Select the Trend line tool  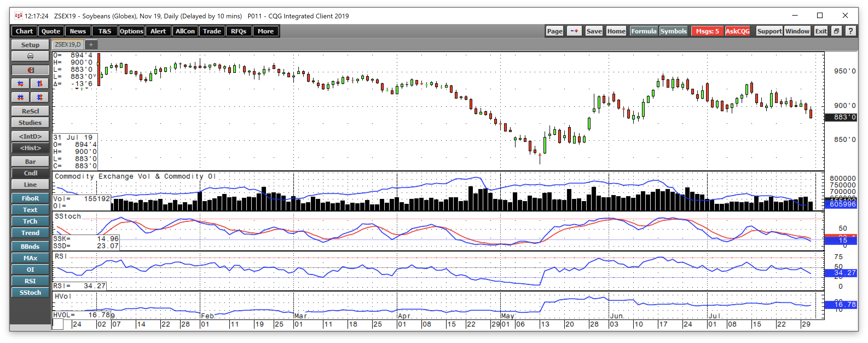point(30,233)
